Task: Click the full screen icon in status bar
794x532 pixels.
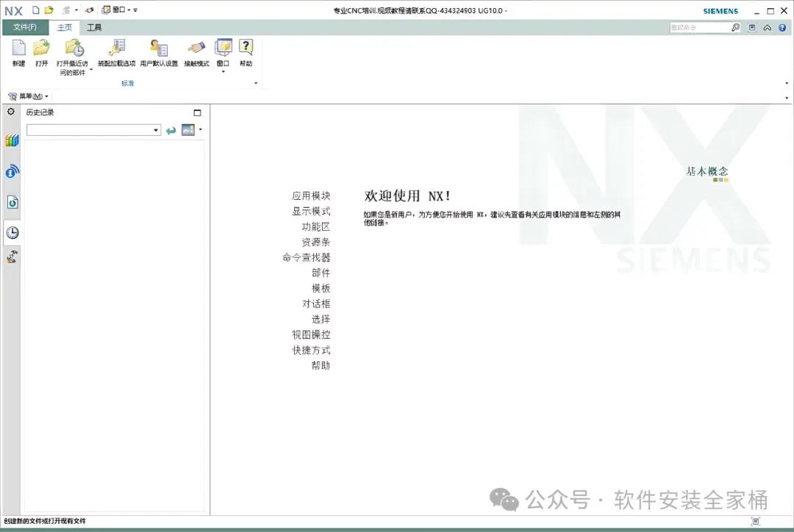Action: (756, 522)
